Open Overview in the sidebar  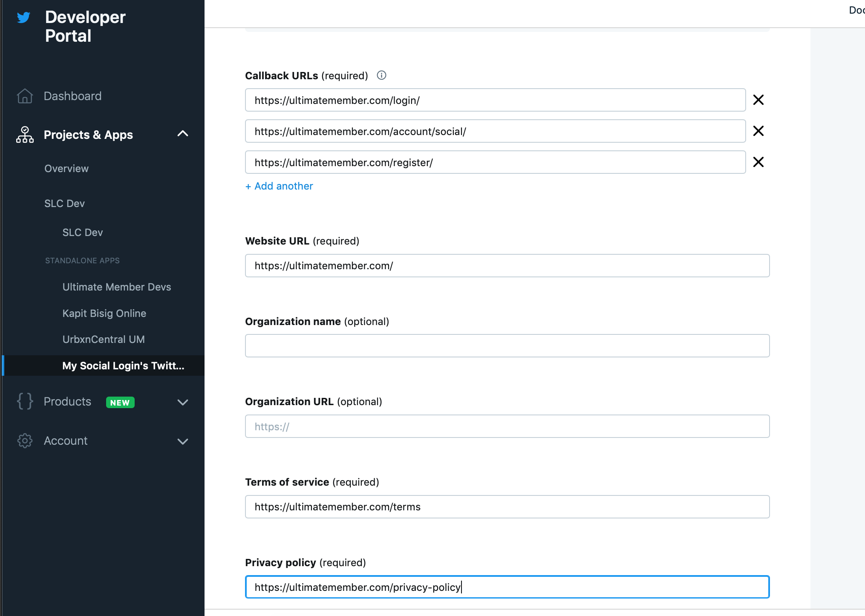pos(66,169)
